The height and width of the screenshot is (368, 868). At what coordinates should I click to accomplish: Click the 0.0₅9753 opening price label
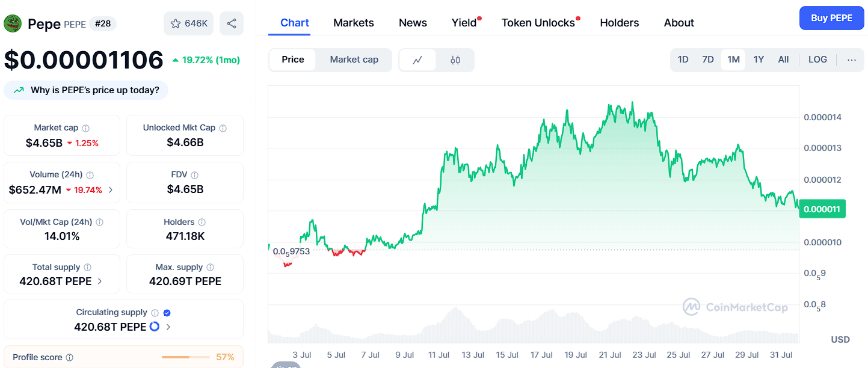(x=292, y=251)
